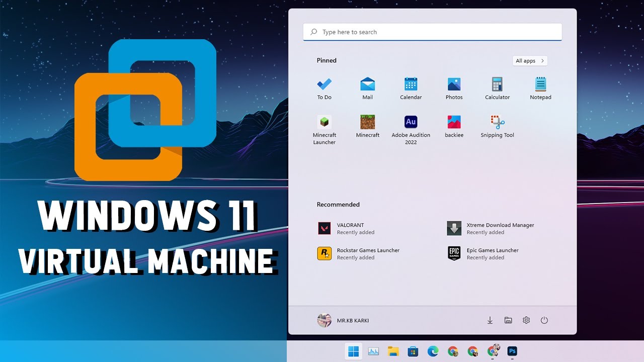
Task: Launch the Calendar app
Action: click(x=411, y=88)
